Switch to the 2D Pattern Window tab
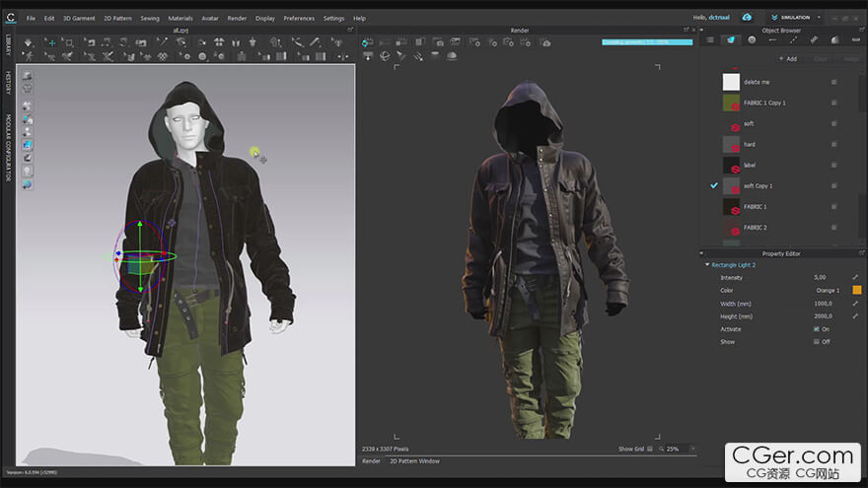This screenshot has width=868, height=488. pyautogui.click(x=414, y=461)
